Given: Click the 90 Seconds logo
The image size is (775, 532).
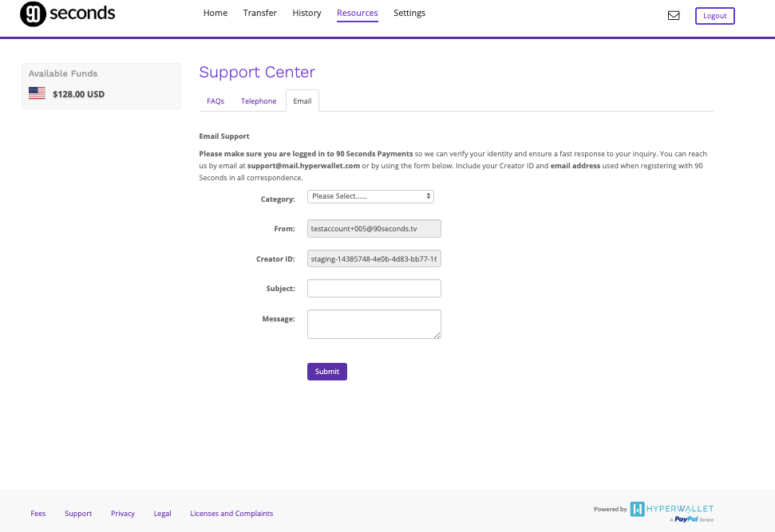Looking at the screenshot, I should click(x=68, y=14).
